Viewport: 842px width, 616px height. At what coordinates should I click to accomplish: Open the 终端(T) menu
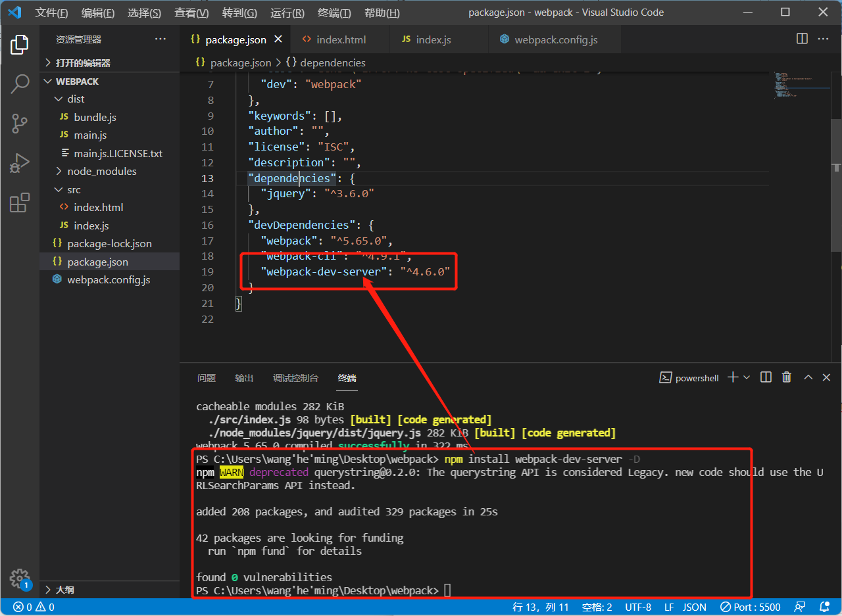(334, 13)
